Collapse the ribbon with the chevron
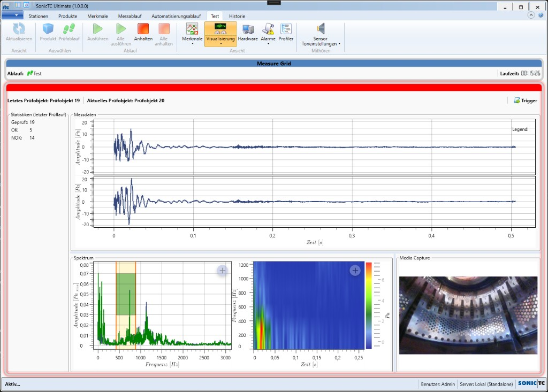 click(x=531, y=15)
